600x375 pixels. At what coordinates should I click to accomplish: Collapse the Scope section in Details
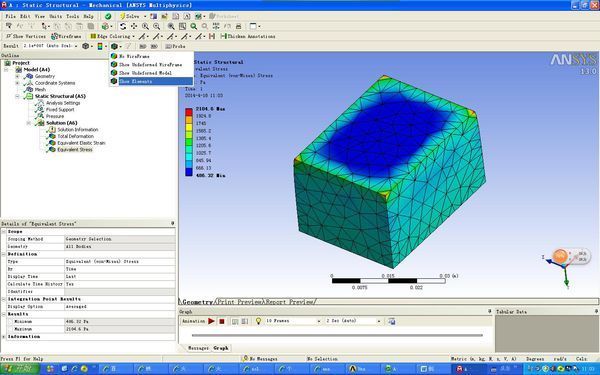tap(4, 232)
